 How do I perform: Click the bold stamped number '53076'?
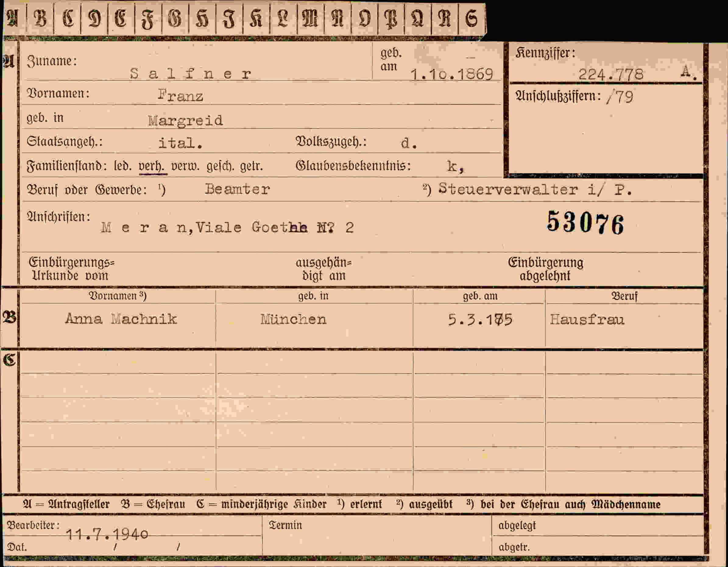[585, 223]
